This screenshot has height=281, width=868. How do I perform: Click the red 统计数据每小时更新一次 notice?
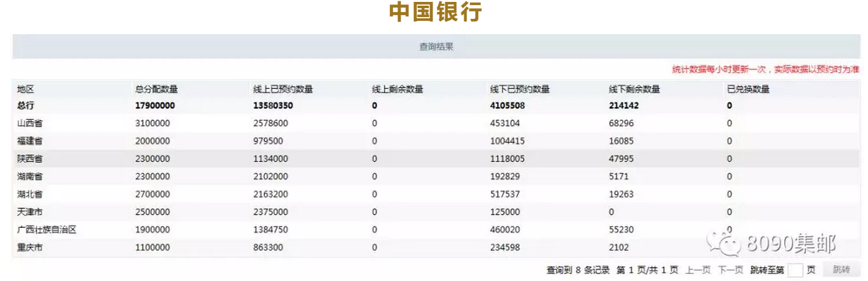click(766, 69)
